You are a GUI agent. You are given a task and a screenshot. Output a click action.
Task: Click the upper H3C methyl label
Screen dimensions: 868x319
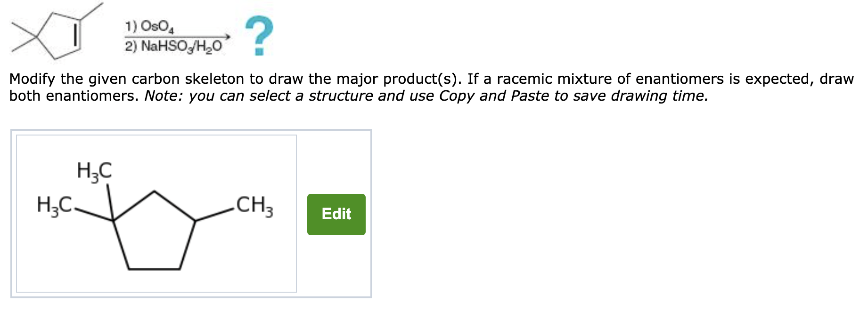point(94,170)
